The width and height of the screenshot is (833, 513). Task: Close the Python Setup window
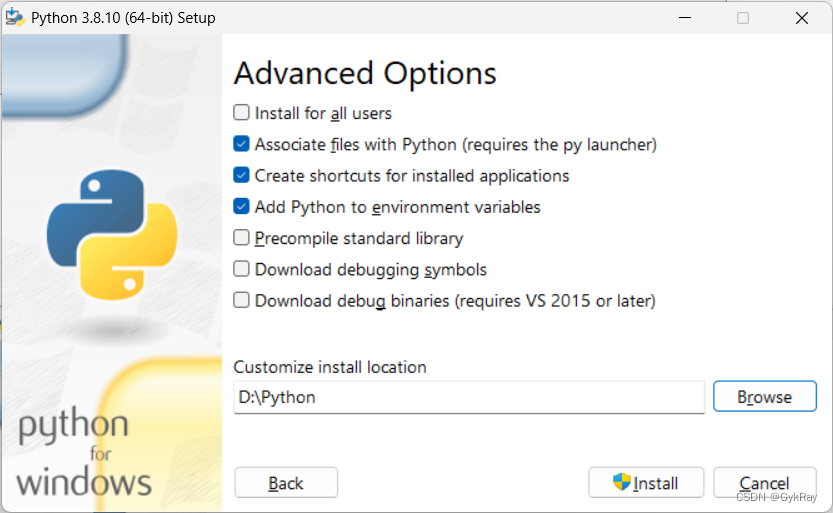[802, 18]
